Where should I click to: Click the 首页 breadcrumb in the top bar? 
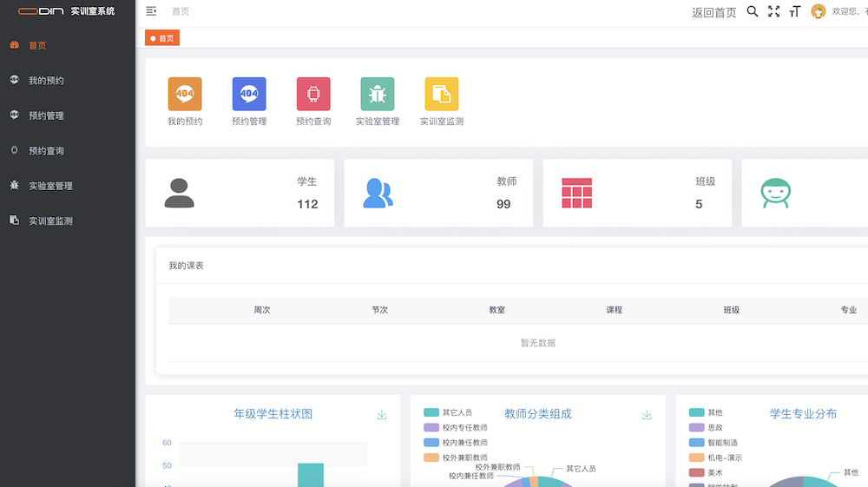[x=181, y=11]
